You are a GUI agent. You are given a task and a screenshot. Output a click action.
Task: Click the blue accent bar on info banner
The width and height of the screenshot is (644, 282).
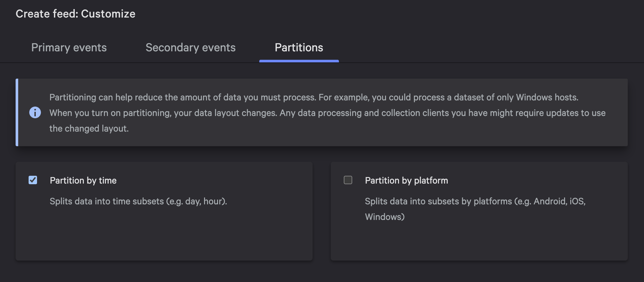point(17,112)
